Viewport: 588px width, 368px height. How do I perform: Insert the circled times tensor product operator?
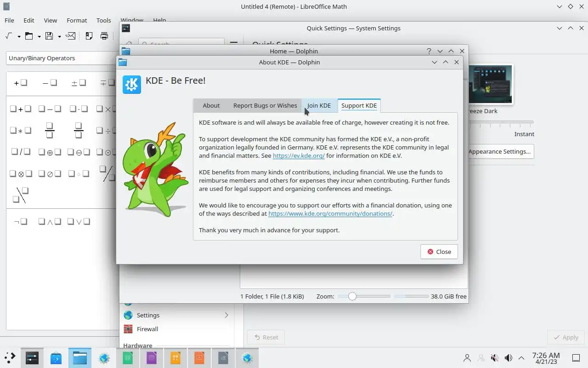(21, 174)
